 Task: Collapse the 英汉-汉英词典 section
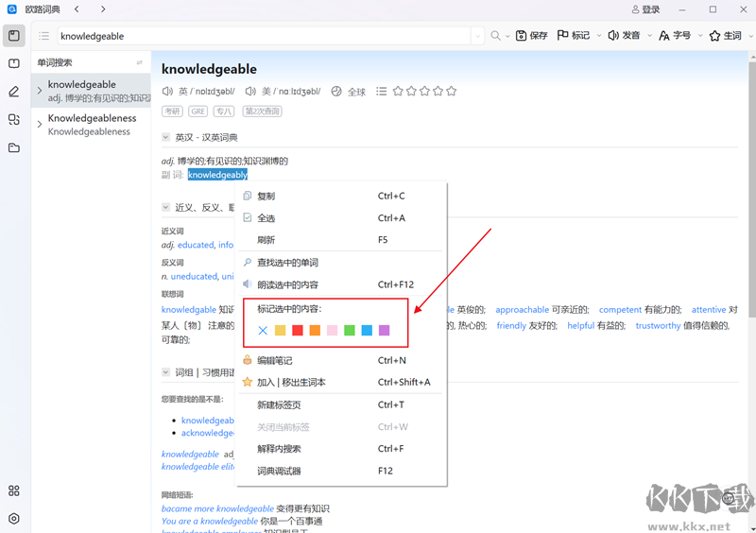coord(166,137)
